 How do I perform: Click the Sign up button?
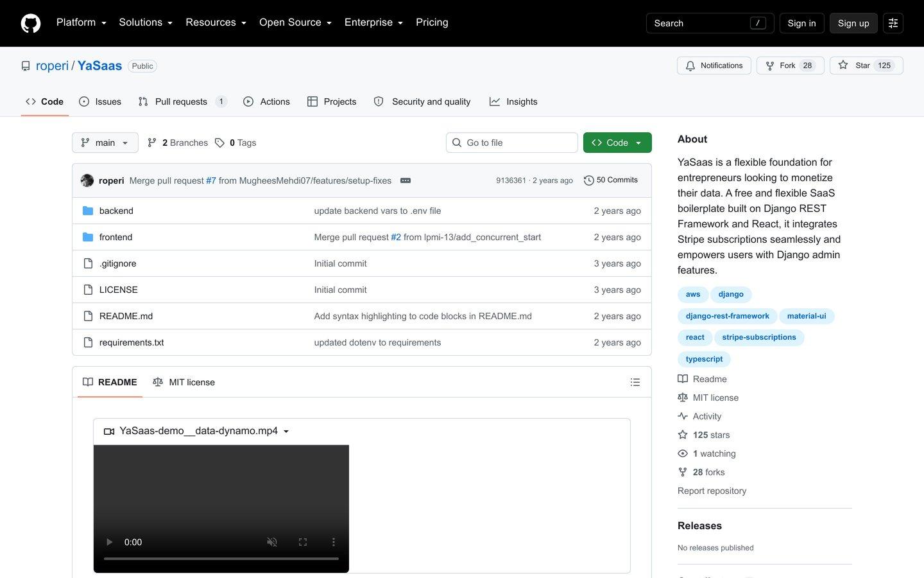853,23
